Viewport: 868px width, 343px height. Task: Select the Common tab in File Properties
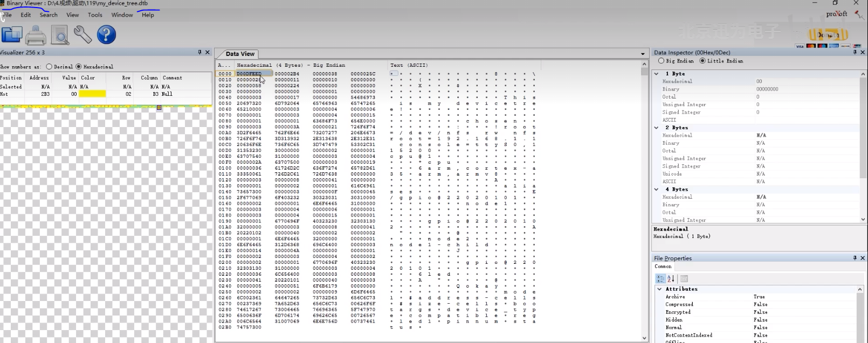(663, 267)
